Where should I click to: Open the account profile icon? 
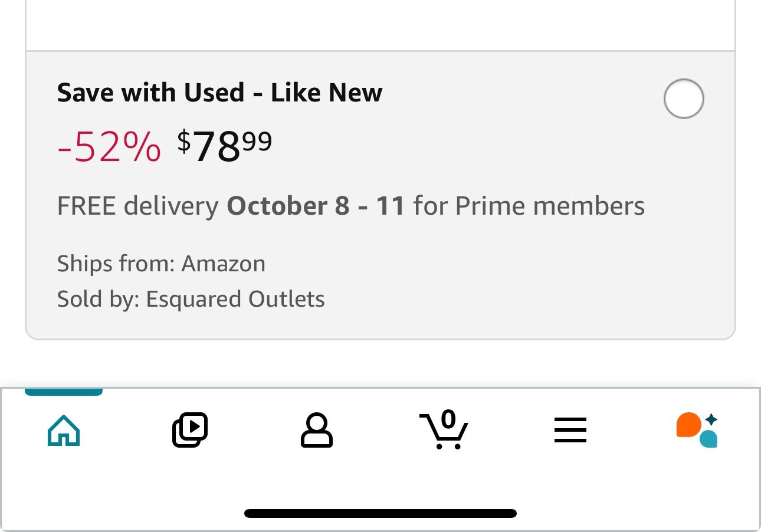point(317,431)
